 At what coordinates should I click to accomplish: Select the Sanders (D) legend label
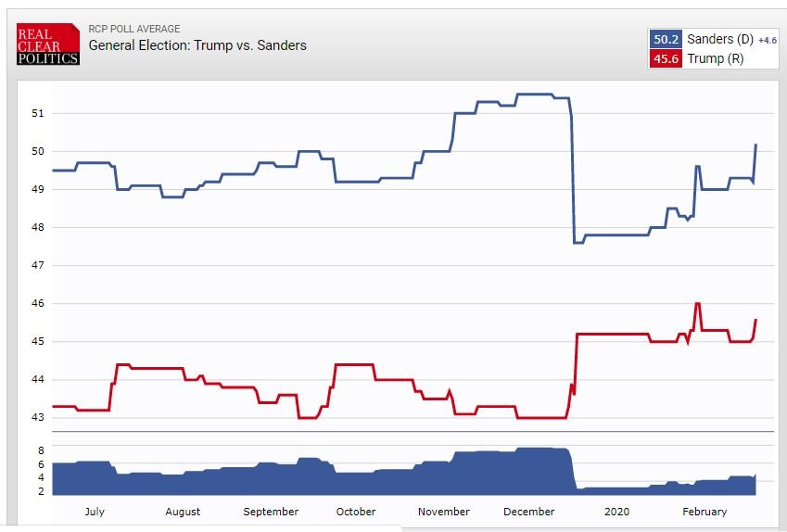click(x=720, y=40)
